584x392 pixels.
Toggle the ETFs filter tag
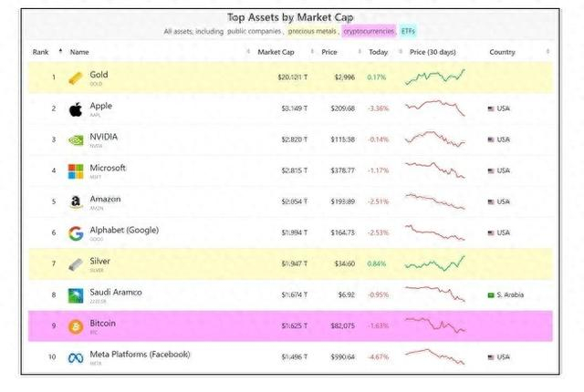coord(409,32)
